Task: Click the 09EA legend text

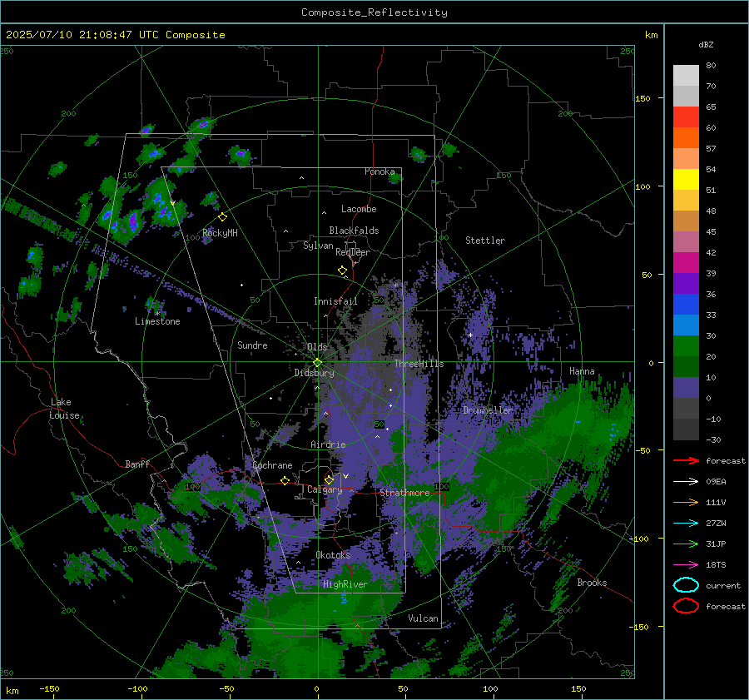Action: (716, 482)
